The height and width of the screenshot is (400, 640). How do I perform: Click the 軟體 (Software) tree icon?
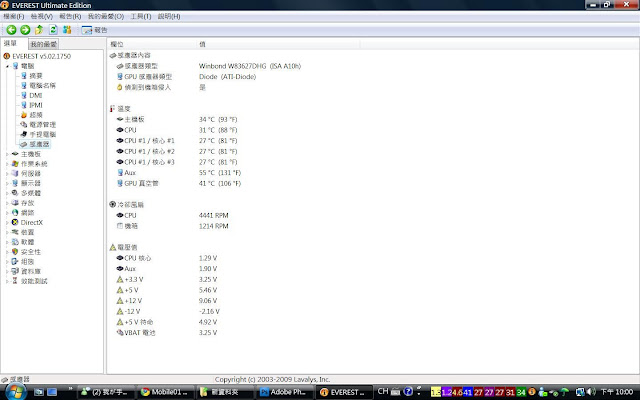[15, 242]
